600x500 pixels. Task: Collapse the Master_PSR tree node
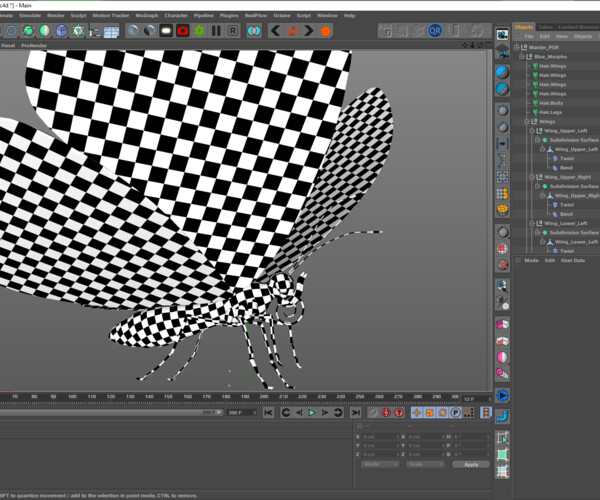pos(517,47)
